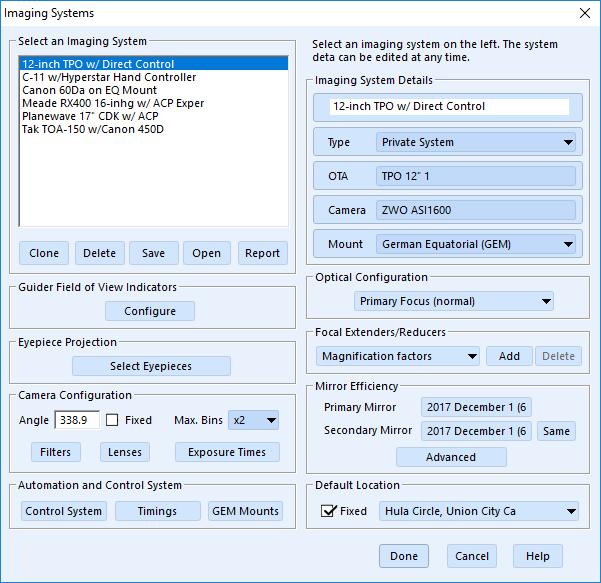
Task: Add a focal extender or reducer
Action: 509,356
